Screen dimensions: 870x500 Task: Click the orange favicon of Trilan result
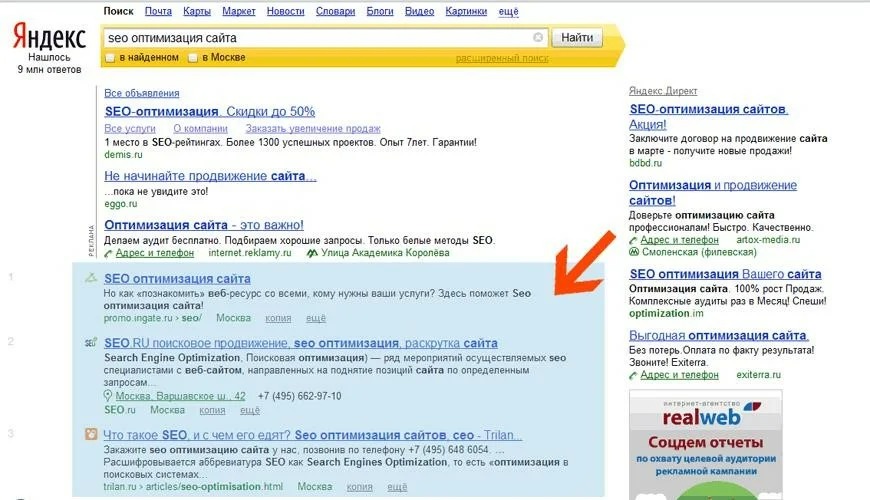tap(91, 434)
